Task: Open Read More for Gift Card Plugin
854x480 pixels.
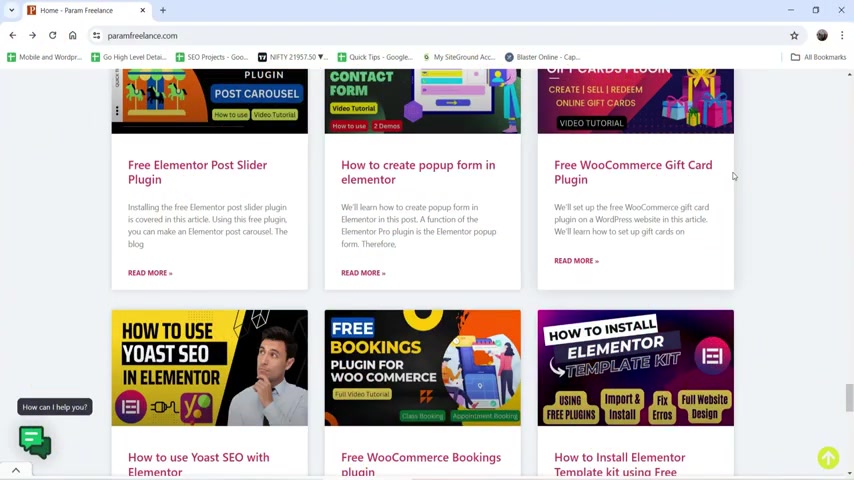Action: pyautogui.click(x=576, y=261)
